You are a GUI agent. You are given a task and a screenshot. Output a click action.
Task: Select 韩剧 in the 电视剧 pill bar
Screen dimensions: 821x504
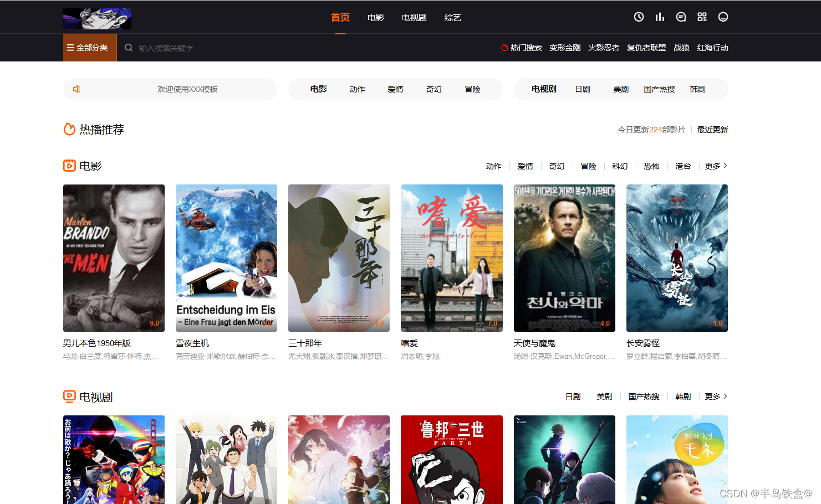697,89
